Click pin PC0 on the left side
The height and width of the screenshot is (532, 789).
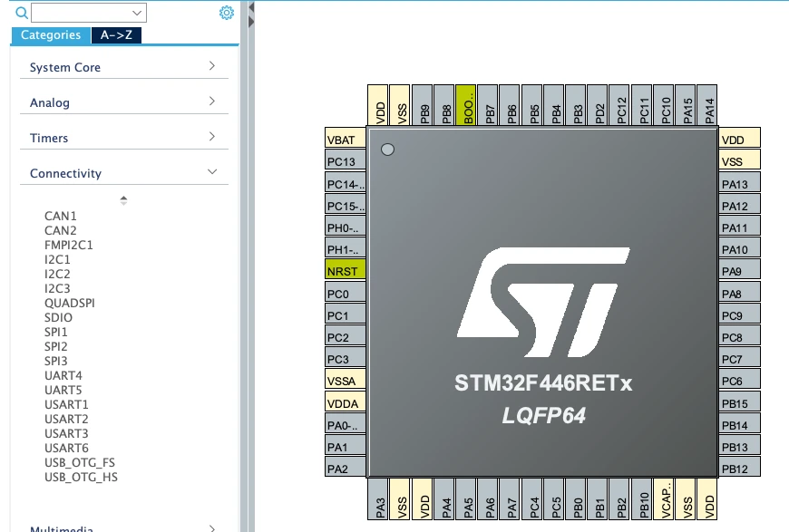(346, 293)
